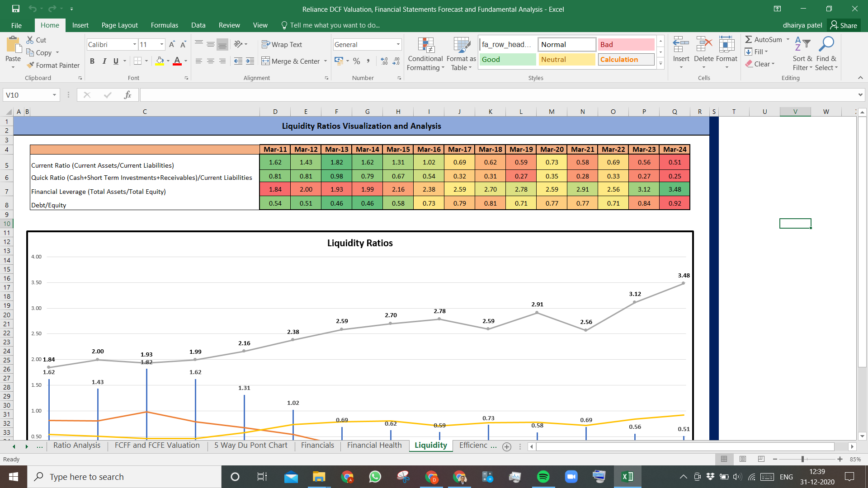
Task: Click the Cut scissors icon
Action: (x=30, y=40)
